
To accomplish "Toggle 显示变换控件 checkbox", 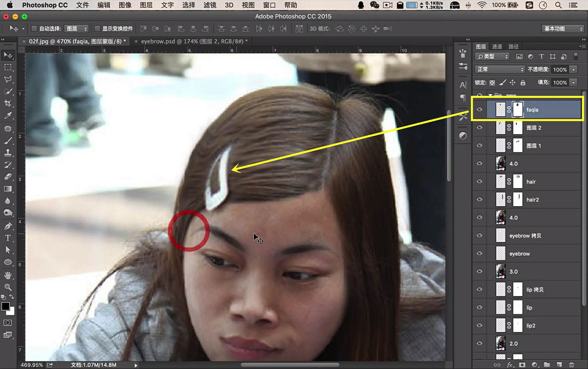I will [x=97, y=28].
